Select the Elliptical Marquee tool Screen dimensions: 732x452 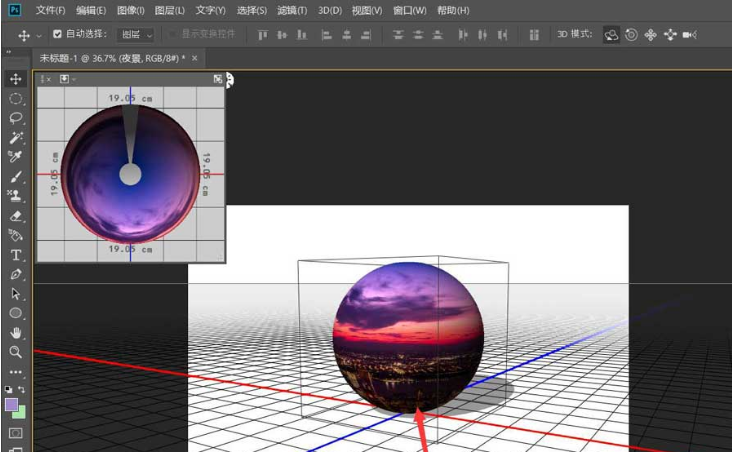pyautogui.click(x=16, y=99)
